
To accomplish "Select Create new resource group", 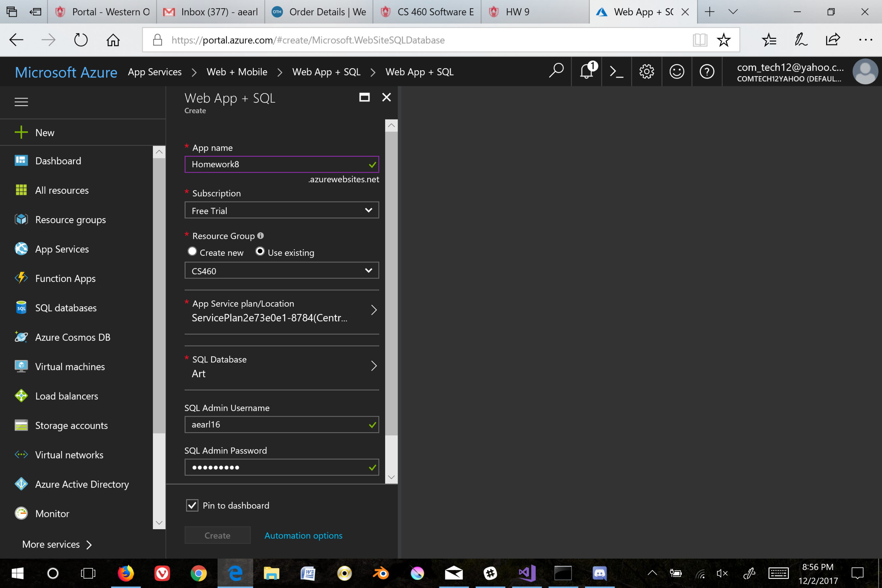I will click(x=192, y=251).
